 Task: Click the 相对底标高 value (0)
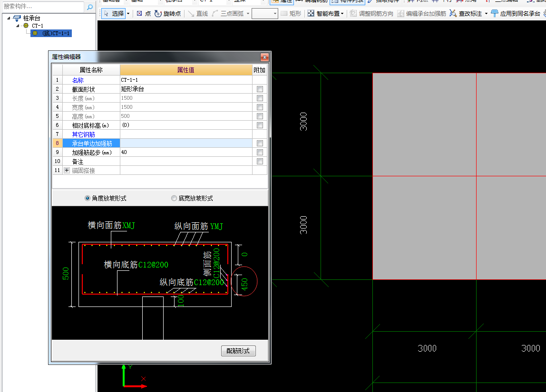186,125
